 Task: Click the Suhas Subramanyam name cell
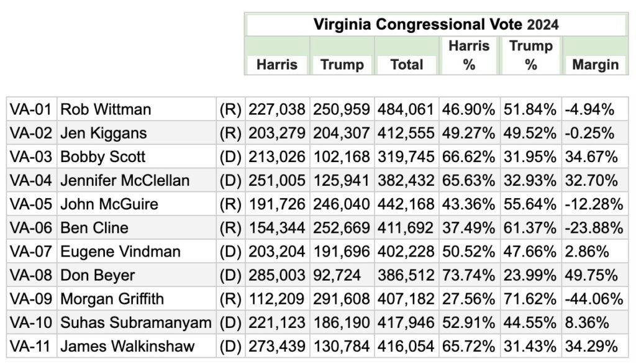pyautogui.click(x=136, y=322)
